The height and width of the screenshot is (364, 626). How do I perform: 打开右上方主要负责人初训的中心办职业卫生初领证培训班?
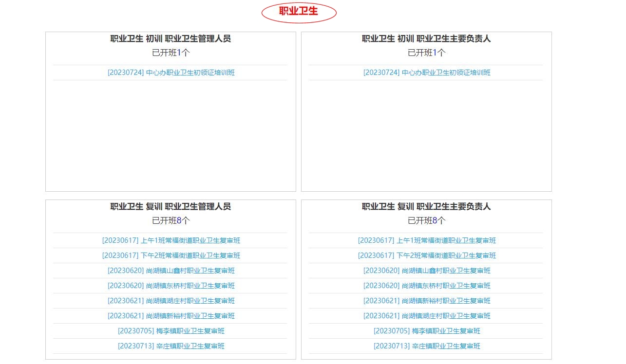427,72
